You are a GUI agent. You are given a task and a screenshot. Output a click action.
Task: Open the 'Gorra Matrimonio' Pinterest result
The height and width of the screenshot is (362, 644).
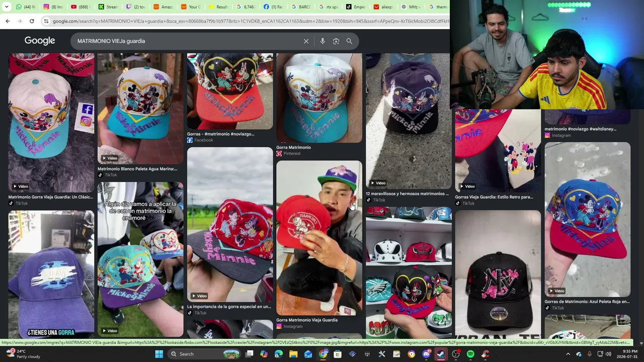click(x=293, y=147)
